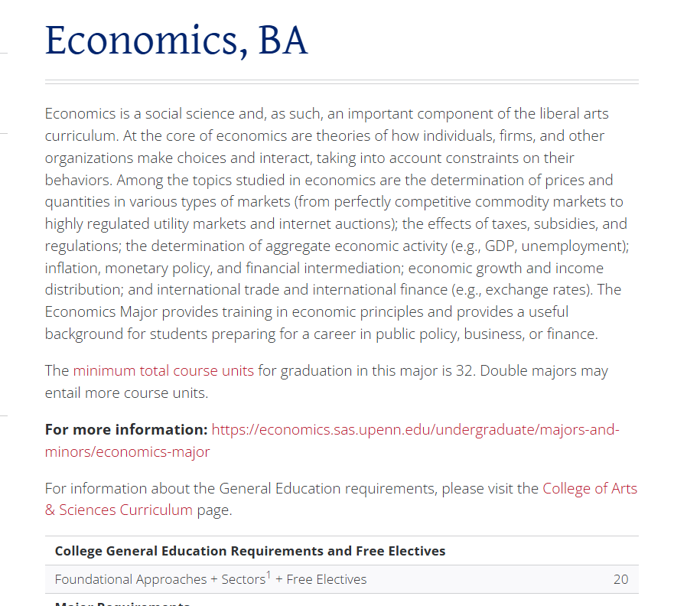This screenshot has height=606, width=700.
Task: Click the word "page." after Curriculum link
Action: point(215,510)
